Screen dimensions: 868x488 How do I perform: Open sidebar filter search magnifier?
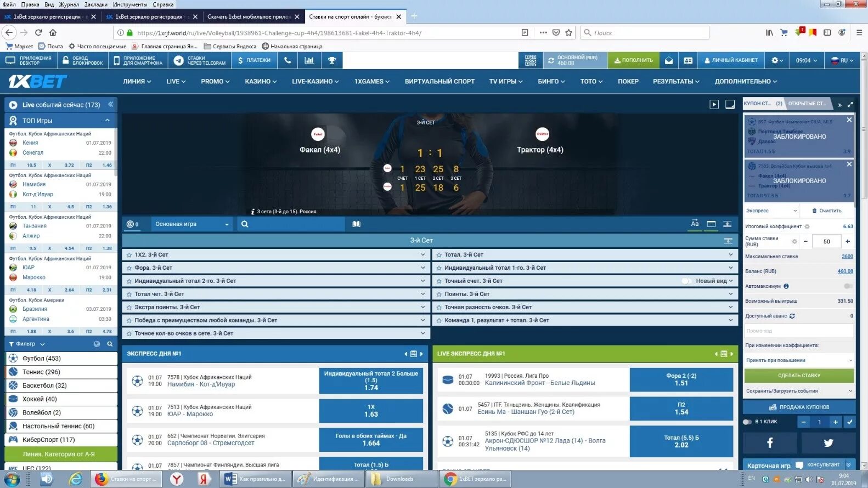pos(110,344)
